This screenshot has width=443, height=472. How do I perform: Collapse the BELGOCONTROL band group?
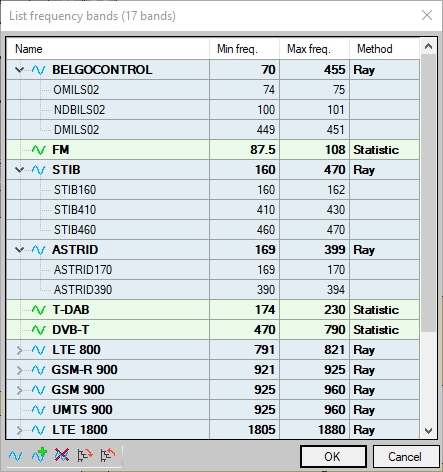pyautogui.click(x=19, y=70)
